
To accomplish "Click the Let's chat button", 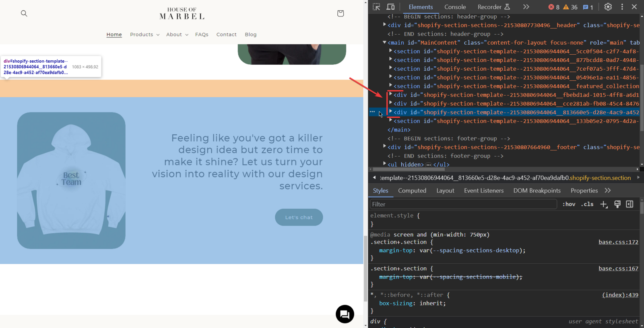I will pyautogui.click(x=299, y=217).
